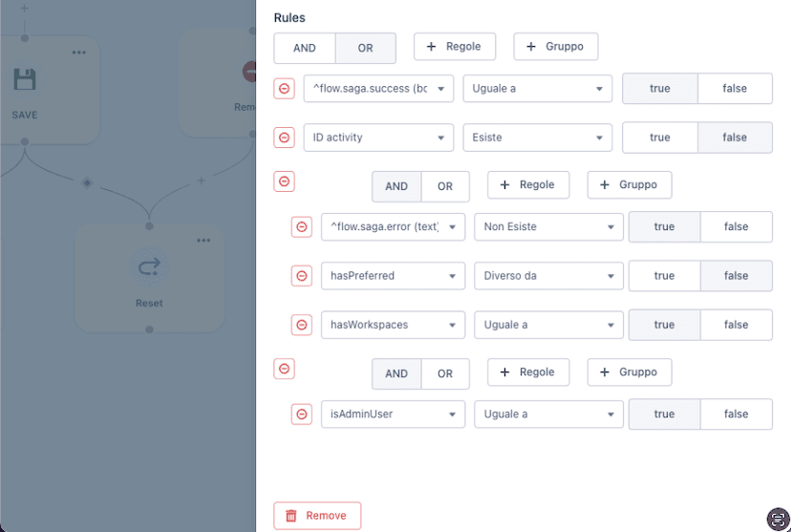Image resolution: width=791 pixels, height=532 pixels.
Task: Switch the isAdminUser group to OR
Action: [445, 373]
